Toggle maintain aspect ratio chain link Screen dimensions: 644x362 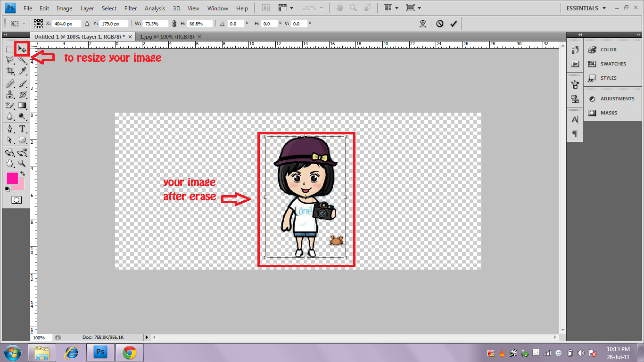[174, 24]
